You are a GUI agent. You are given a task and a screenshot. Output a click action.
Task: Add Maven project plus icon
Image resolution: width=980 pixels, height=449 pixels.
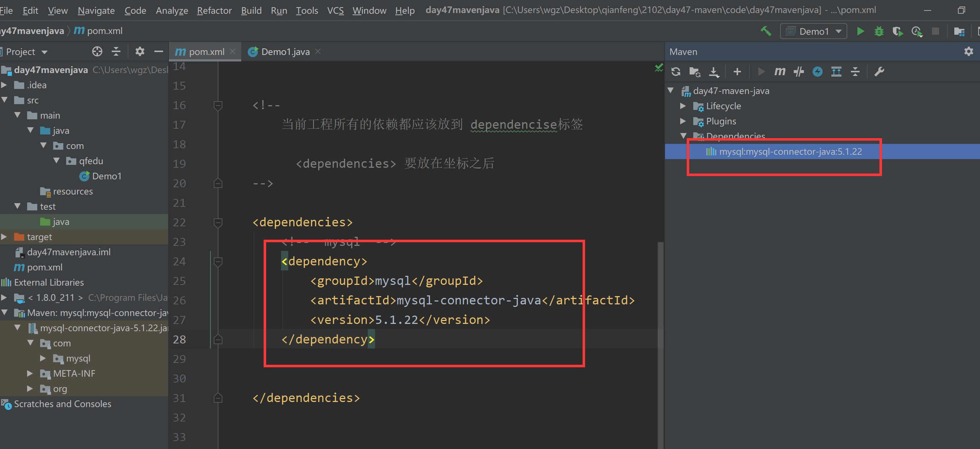pyautogui.click(x=737, y=72)
